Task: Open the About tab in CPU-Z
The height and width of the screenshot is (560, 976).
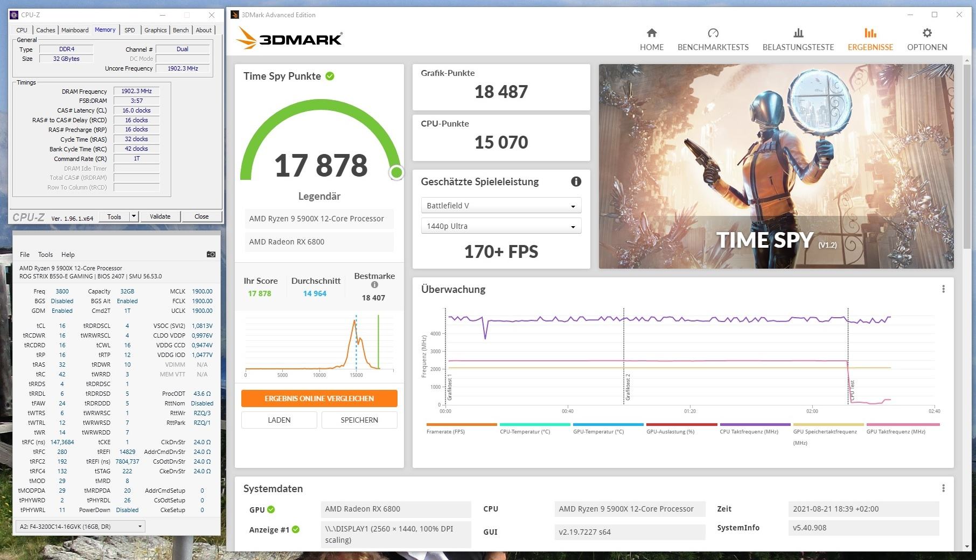Action: coord(204,30)
